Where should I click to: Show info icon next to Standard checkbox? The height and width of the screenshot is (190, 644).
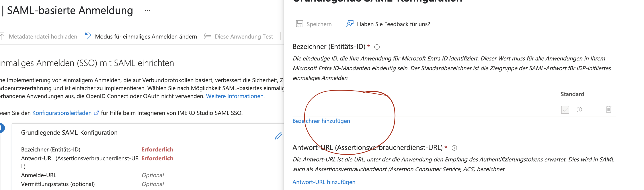point(579,110)
